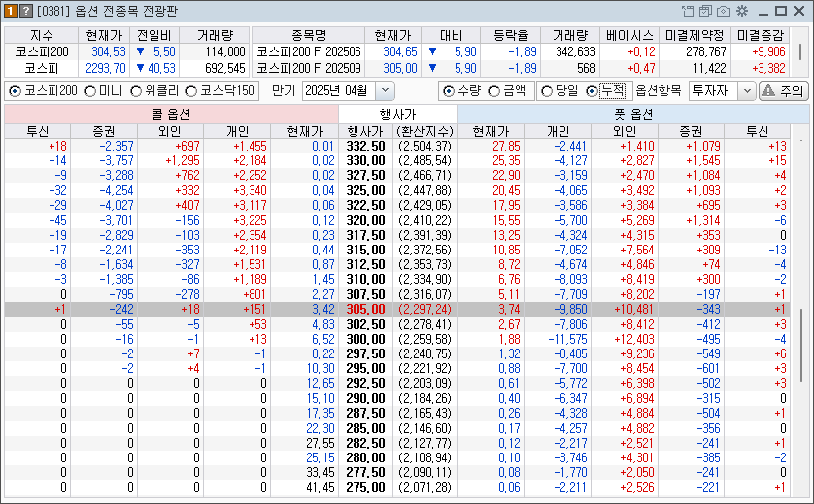Click (환산지수) column header
This screenshot has height=504, width=814.
tap(424, 131)
